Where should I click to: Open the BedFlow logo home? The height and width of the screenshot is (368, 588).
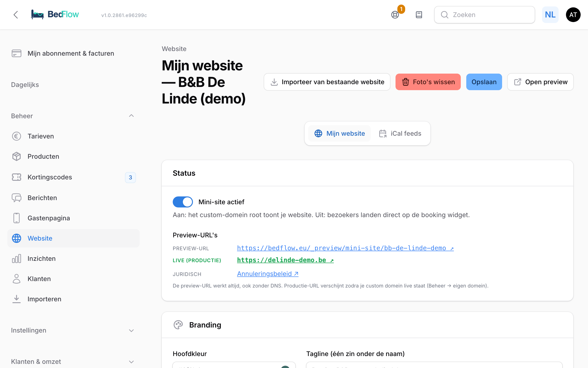click(x=55, y=14)
